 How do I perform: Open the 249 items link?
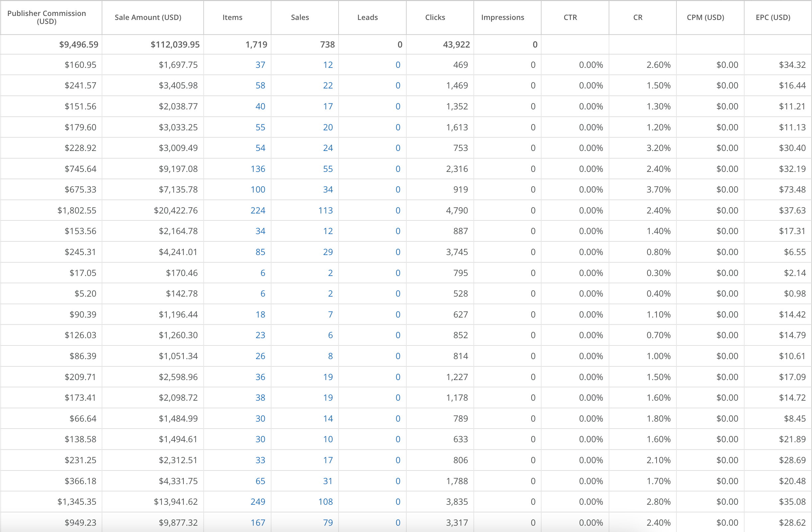[257, 502]
